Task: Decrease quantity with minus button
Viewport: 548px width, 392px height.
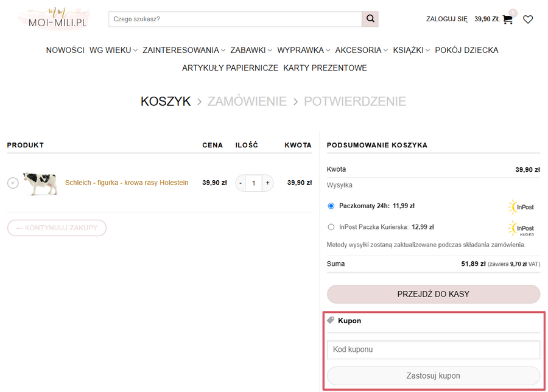Action: point(241,183)
